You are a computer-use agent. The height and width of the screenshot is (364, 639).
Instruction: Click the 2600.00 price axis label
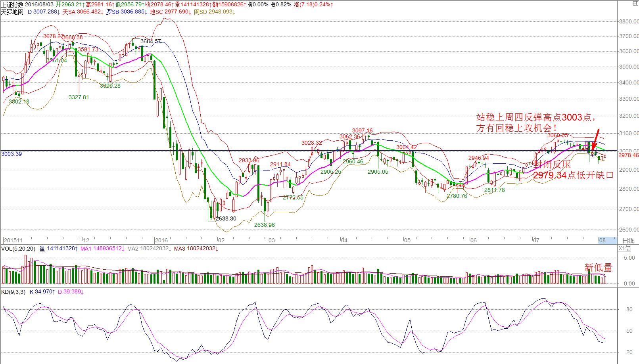pyautogui.click(x=629, y=230)
